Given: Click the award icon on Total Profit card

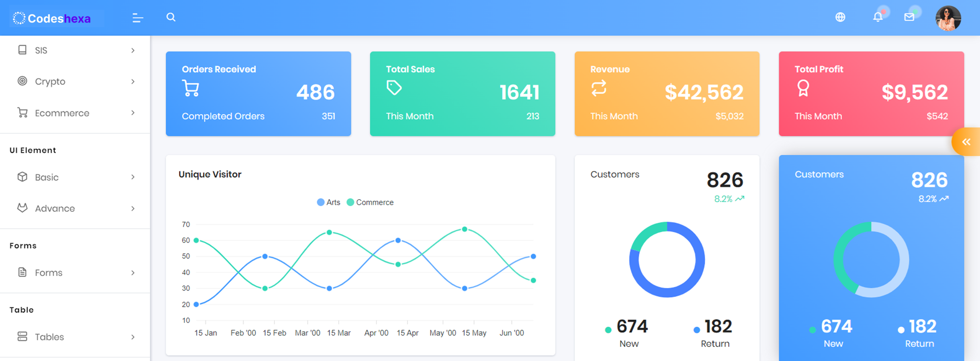Looking at the screenshot, I should pos(803,88).
